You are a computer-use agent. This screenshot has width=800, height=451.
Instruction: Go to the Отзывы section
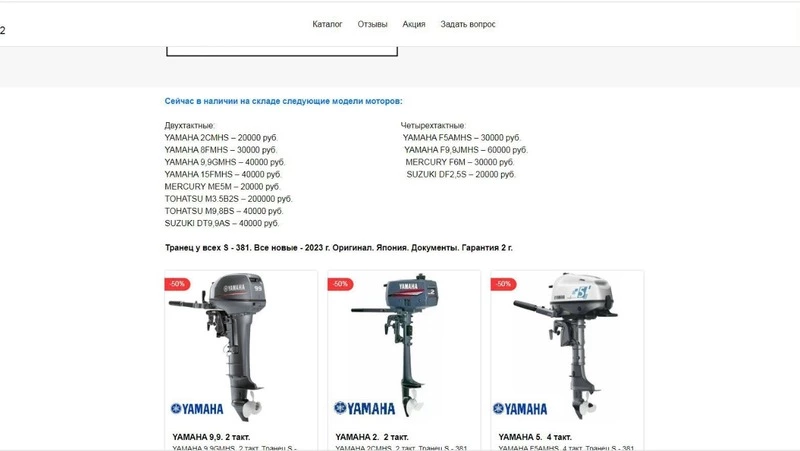point(372,24)
